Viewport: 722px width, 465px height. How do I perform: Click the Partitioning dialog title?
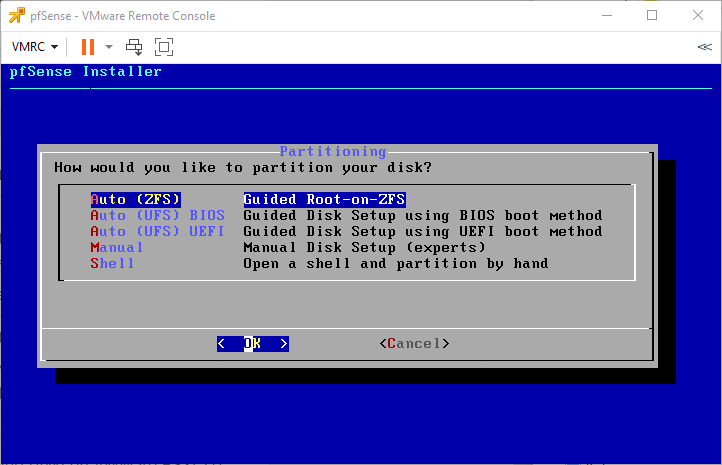(332, 151)
